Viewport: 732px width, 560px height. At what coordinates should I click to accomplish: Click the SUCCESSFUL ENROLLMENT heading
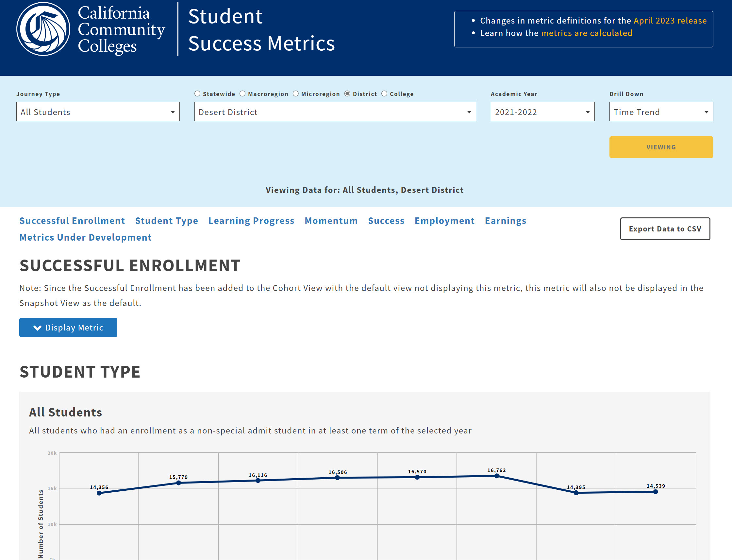[x=130, y=266]
